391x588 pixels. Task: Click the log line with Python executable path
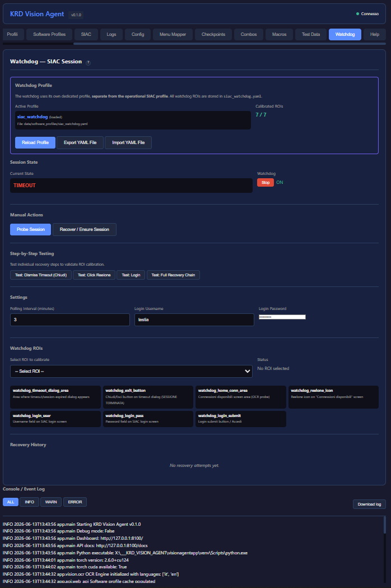[125, 553]
